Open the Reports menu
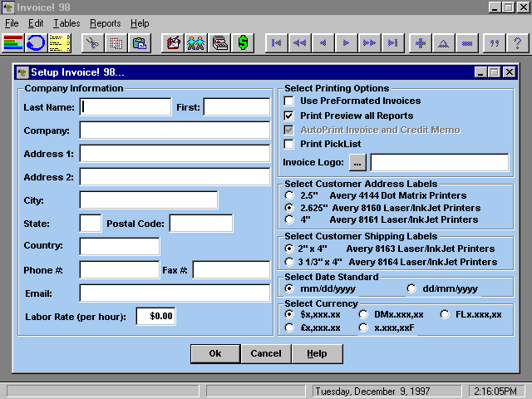 coord(106,23)
